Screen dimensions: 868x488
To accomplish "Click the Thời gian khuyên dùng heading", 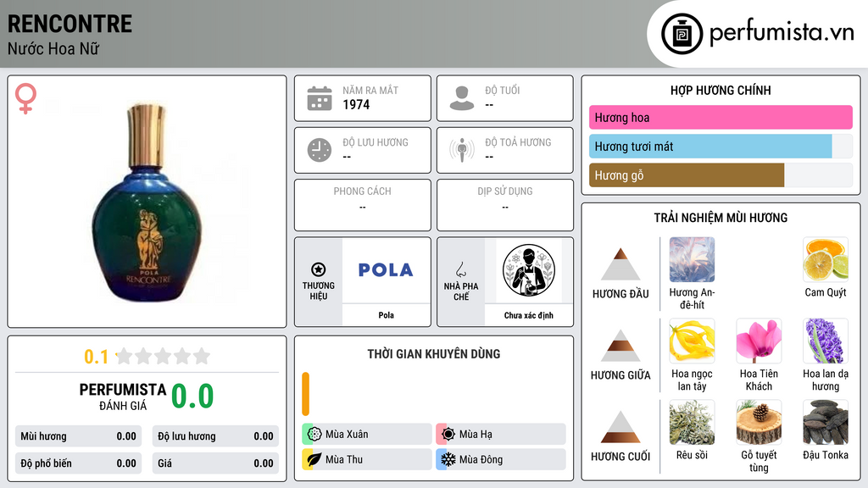I will coord(433,353).
